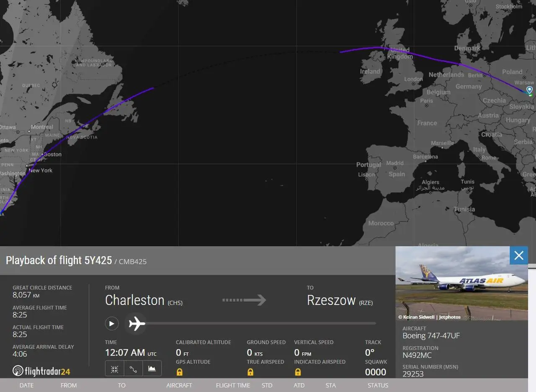536x392 pixels.
Task: Close the flight playback panel
Action: click(x=519, y=255)
